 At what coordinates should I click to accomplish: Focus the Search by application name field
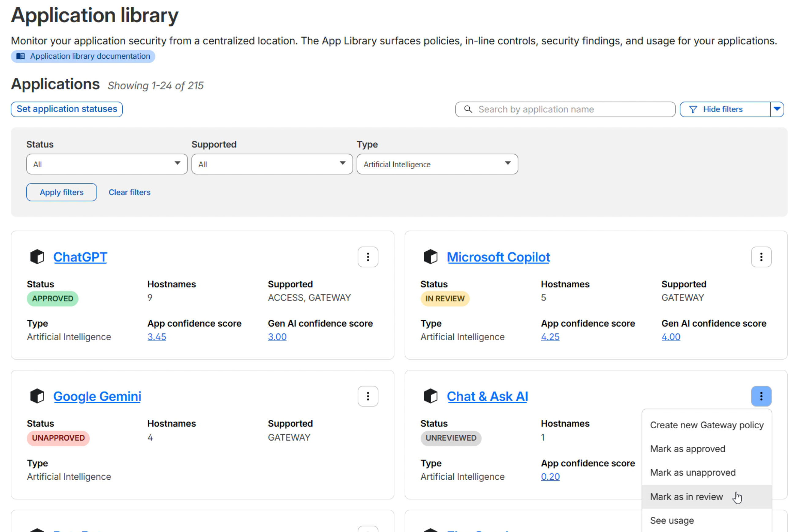click(565, 109)
